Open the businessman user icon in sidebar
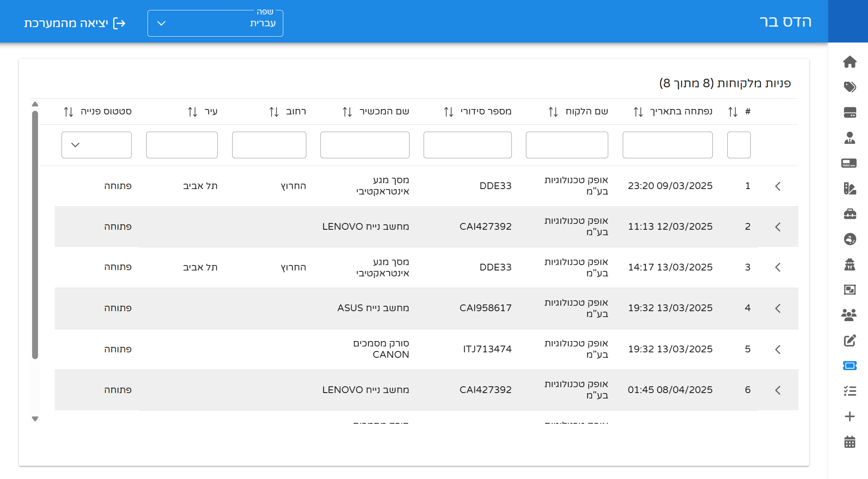 point(849,138)
